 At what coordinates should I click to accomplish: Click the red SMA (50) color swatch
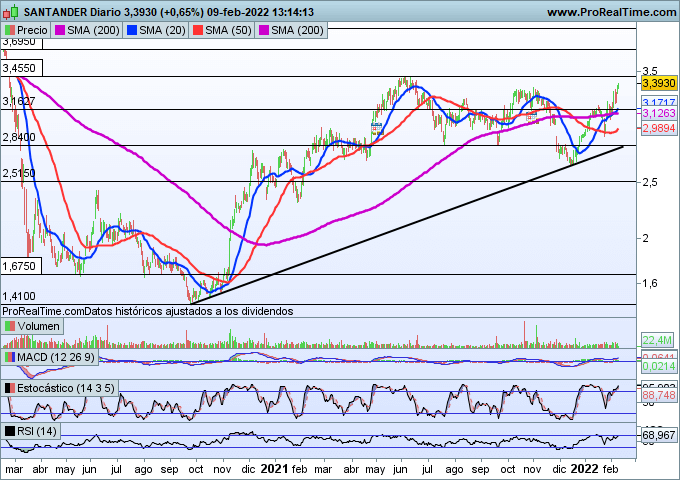pos(198,30)
